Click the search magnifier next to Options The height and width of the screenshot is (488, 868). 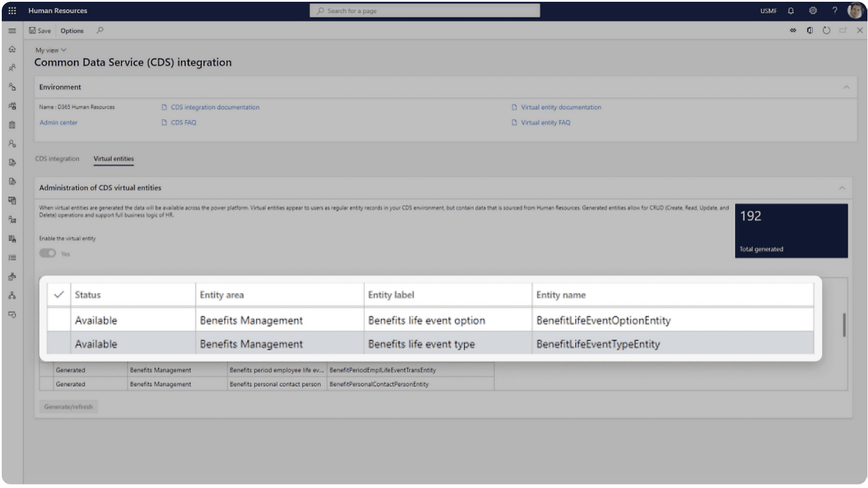coord(100,30)
